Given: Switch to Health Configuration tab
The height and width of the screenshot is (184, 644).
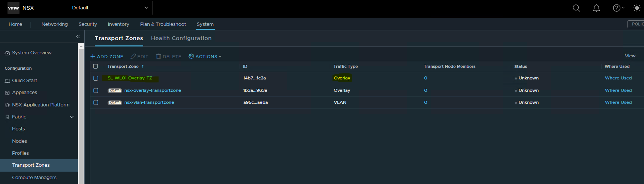Looking at the screenshot, I should click(181, 38).
